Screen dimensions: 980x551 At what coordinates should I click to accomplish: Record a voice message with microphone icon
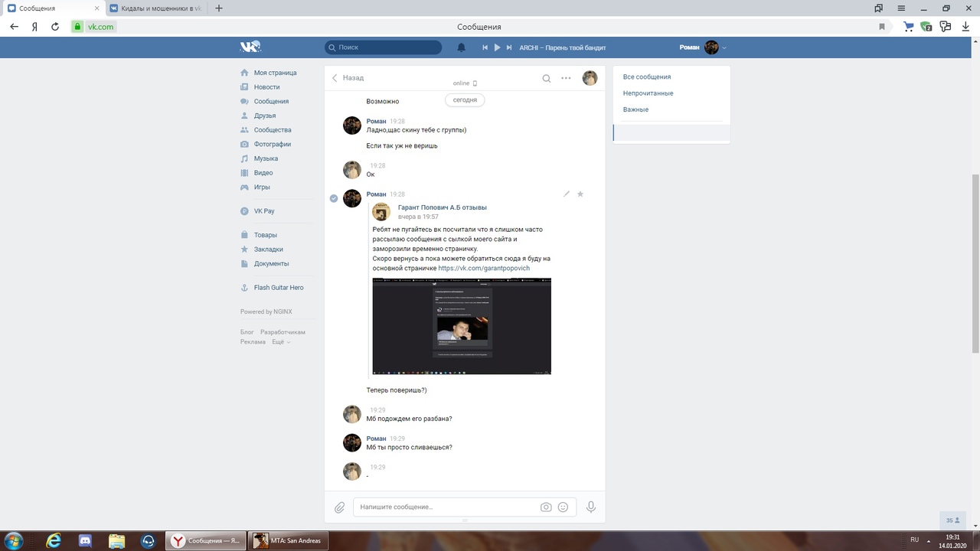pyautogui.click(x=590, y=507)
